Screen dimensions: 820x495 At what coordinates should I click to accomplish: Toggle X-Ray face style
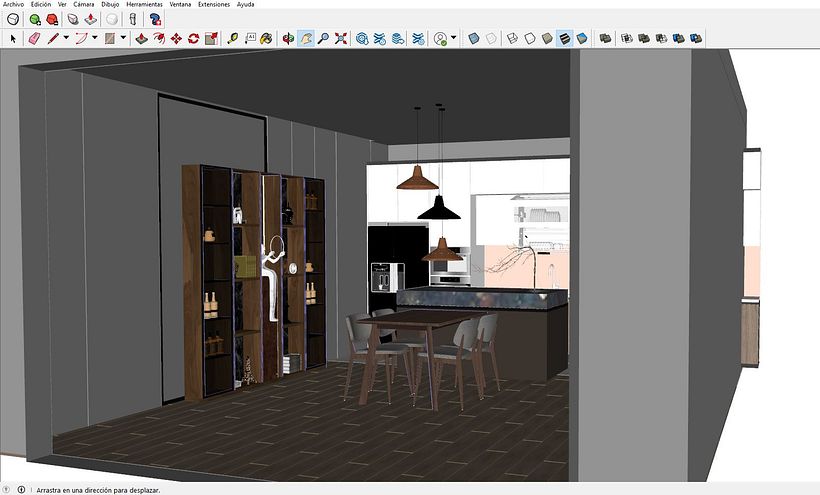tap(473, 38)
